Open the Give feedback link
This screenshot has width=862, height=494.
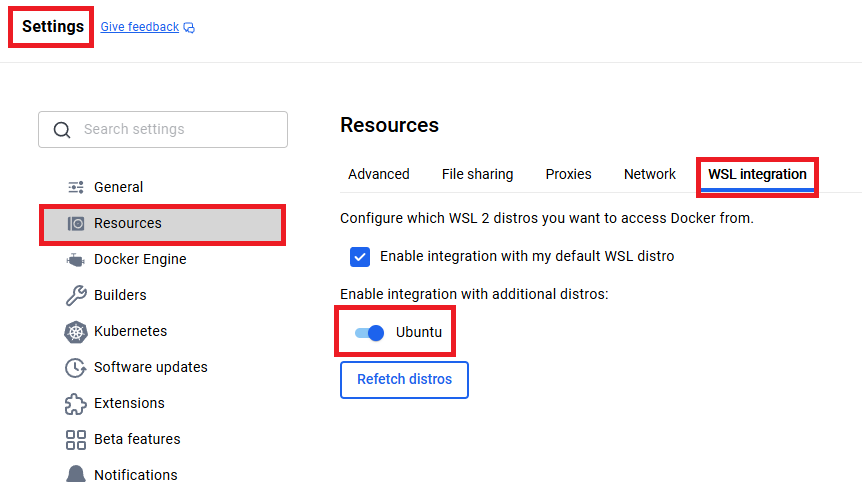tap(140, 27)
